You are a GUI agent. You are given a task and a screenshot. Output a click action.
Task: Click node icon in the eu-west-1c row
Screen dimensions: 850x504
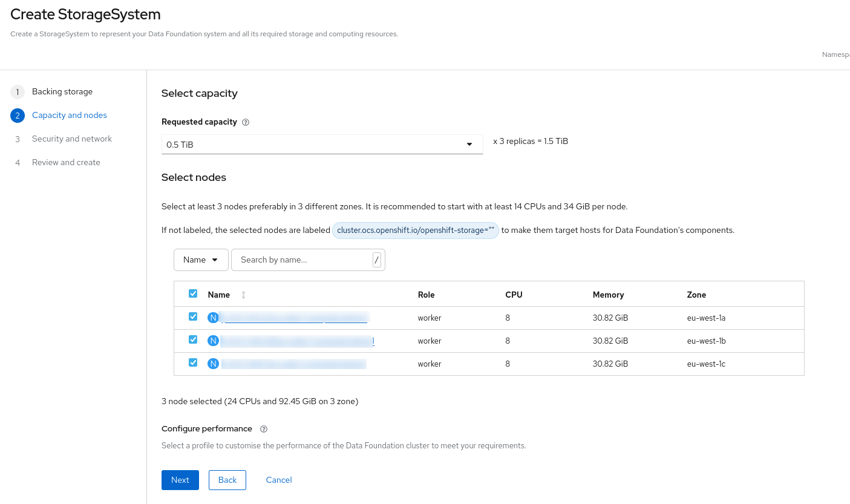pos(213,364)
